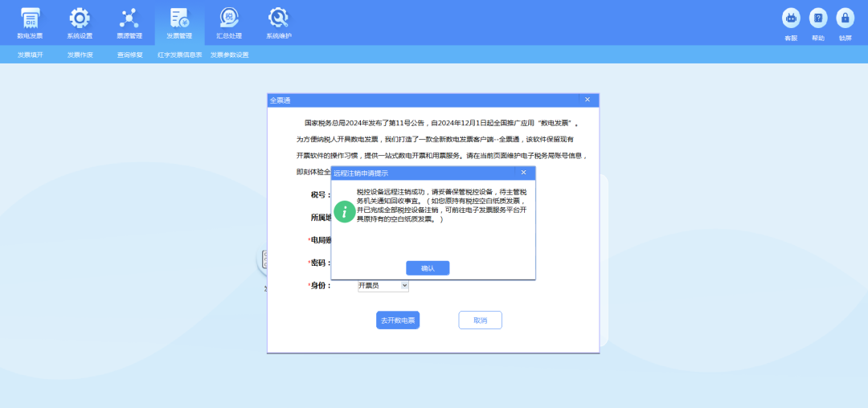Close the 全票通 dialog window
The height and width of the screenshot is (408, 868).
coord(588,100)
